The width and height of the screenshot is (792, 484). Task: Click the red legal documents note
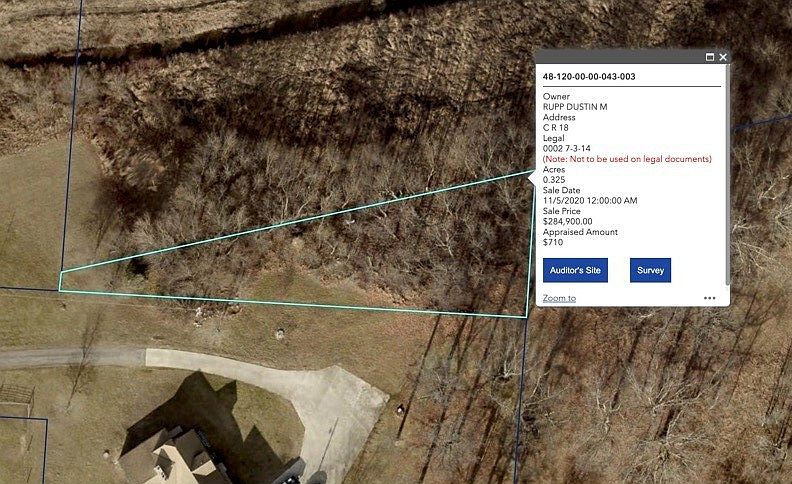pyautogui.click(x=627, y=159)
